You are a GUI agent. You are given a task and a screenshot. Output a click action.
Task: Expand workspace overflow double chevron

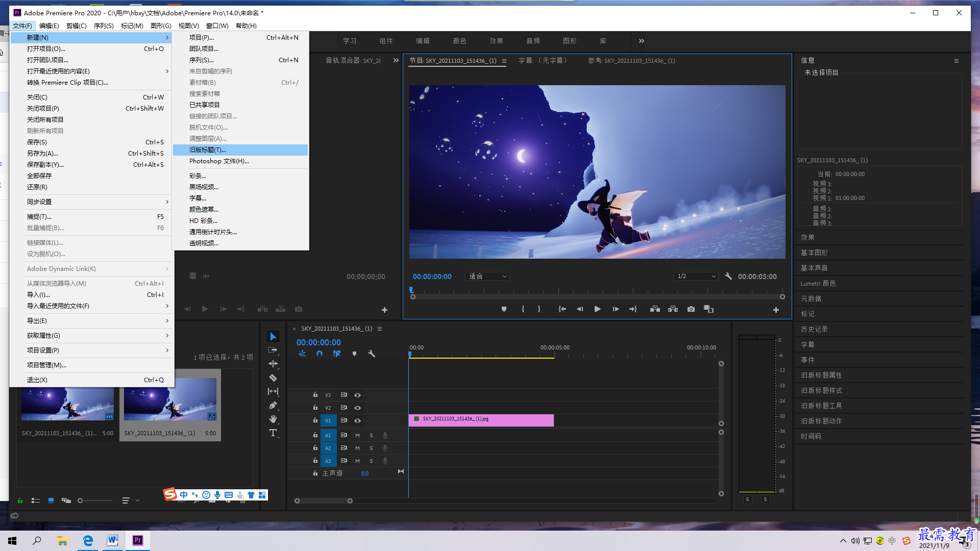point(642,41)
